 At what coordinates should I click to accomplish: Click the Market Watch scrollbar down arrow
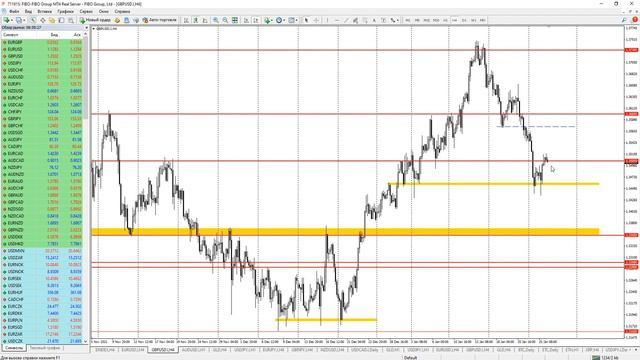pyautogui.click(x=86, y=342)
